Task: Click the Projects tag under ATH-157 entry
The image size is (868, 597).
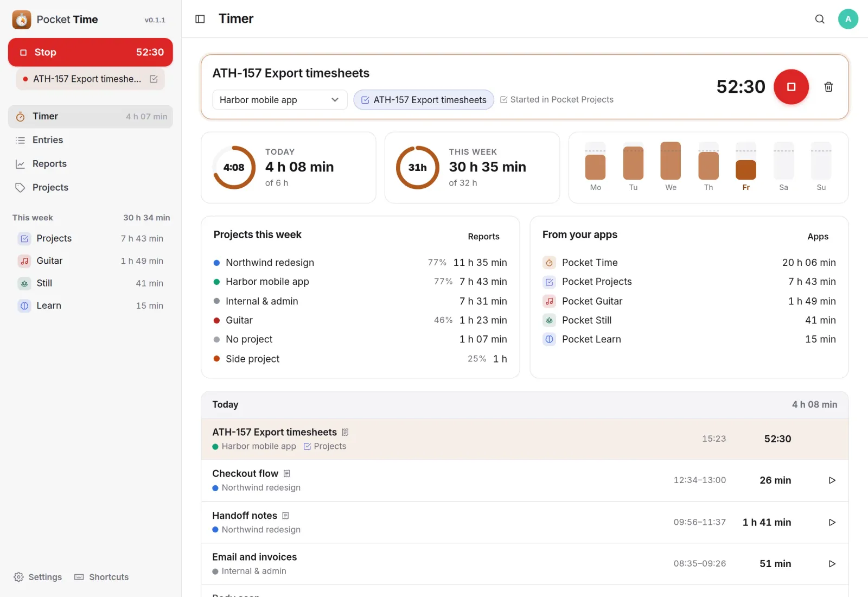Action: point(324,446)
